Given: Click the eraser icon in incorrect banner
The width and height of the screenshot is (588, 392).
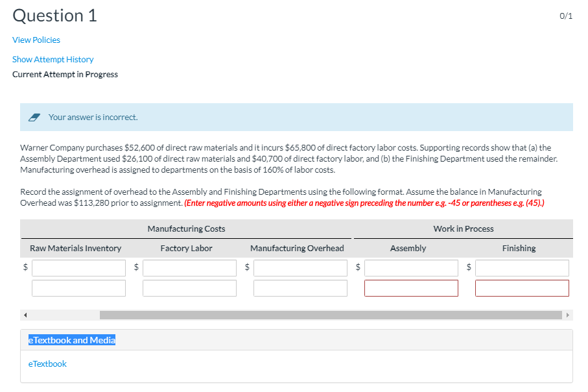Looking at the screenshot, I should (34, 117).
